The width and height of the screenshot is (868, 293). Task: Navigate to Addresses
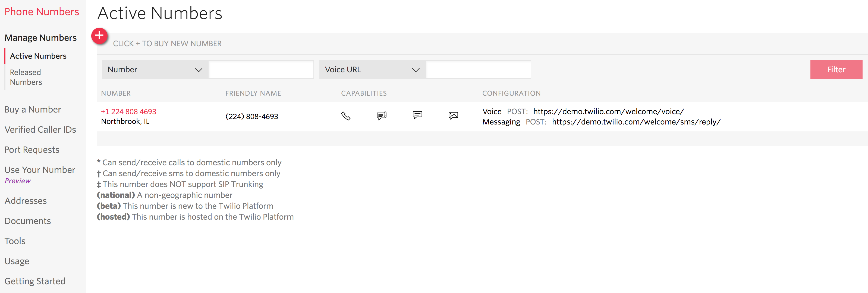(x=26, y=201)
